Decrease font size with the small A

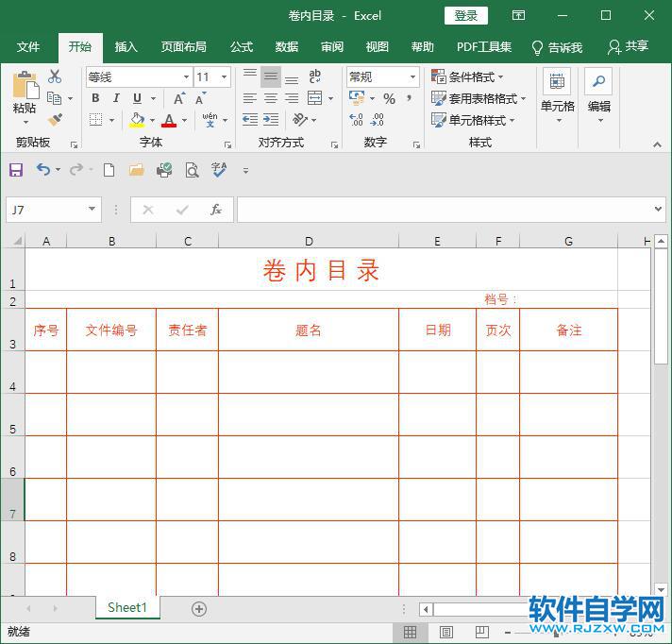tap(200, 98)
